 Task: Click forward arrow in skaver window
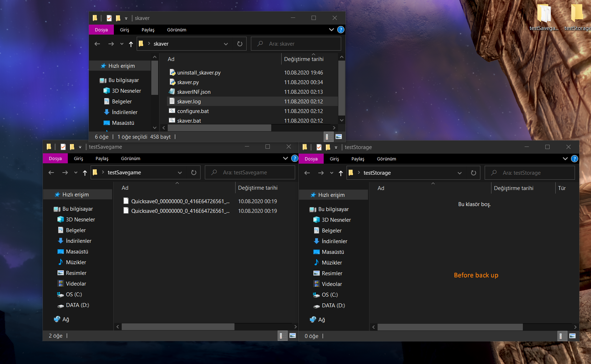point(111,44)
